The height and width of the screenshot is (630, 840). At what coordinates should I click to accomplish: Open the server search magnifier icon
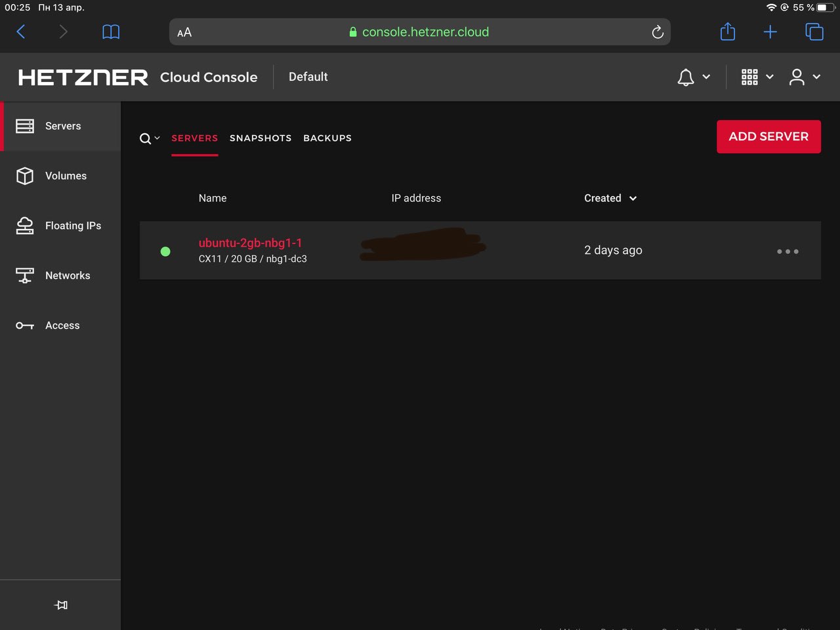point(145,138)
